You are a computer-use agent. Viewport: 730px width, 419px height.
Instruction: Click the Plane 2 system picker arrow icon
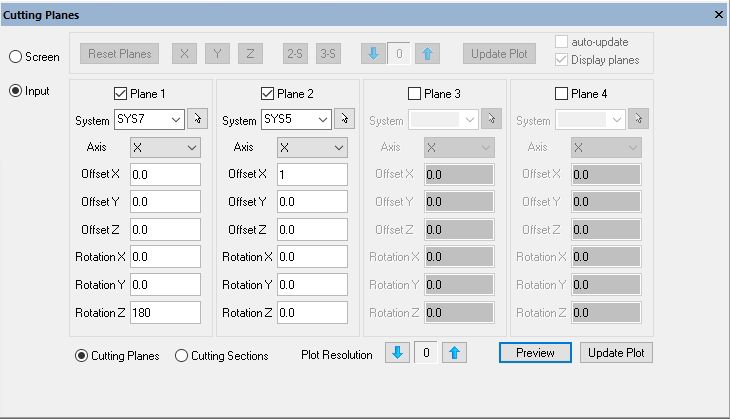pyautogui.click(x=343, y=120)
